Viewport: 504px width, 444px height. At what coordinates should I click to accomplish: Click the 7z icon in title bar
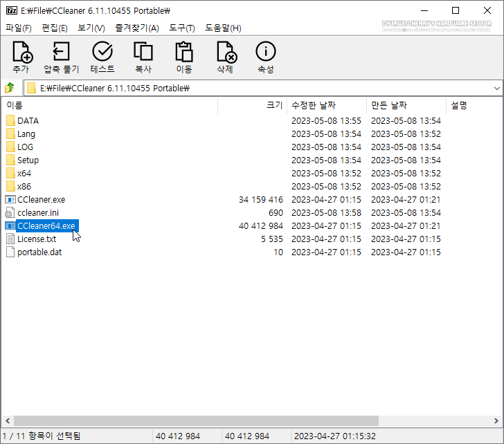click(12, 10)
